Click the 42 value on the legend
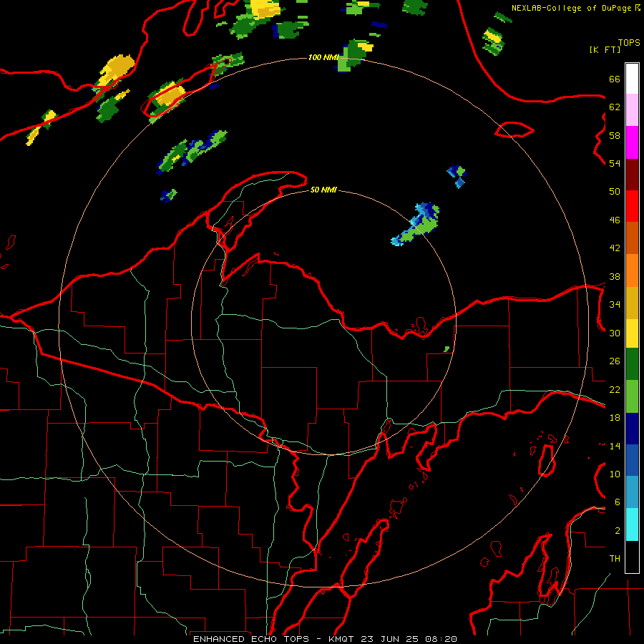This screenshot has width=644, height=644. [615, 248]
